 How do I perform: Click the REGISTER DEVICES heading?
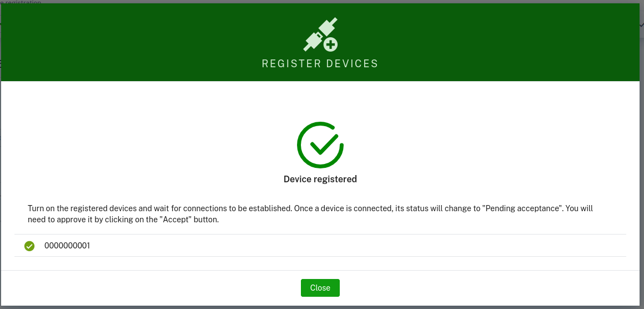tap(320, 63)
